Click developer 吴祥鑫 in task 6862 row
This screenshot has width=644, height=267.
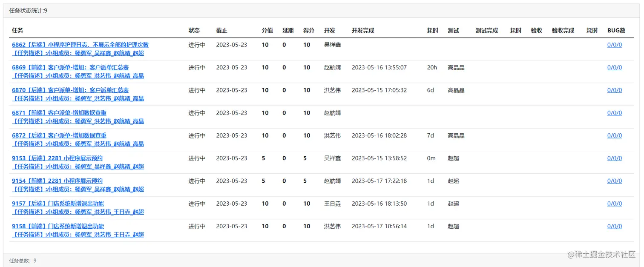(x=333, y=45)
